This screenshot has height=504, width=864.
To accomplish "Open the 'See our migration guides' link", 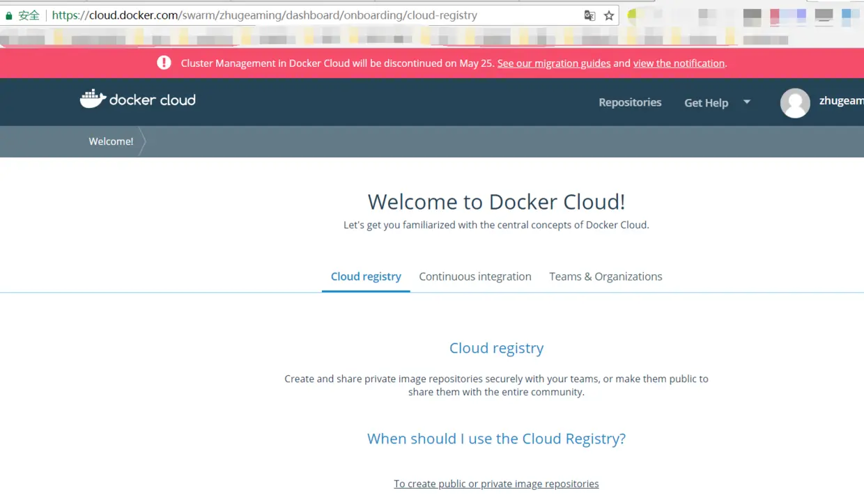I will [x=554, y=63].
